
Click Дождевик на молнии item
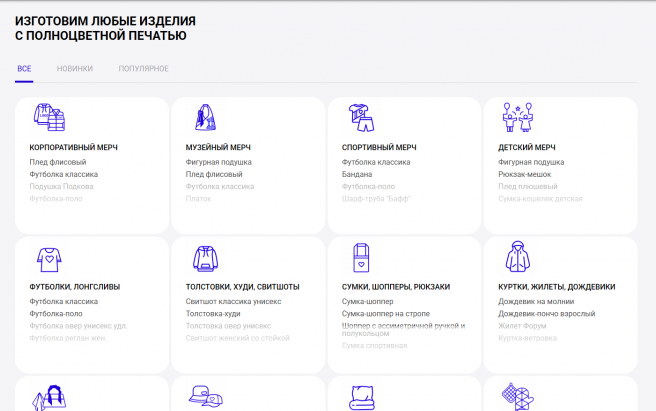click(536, 301)
